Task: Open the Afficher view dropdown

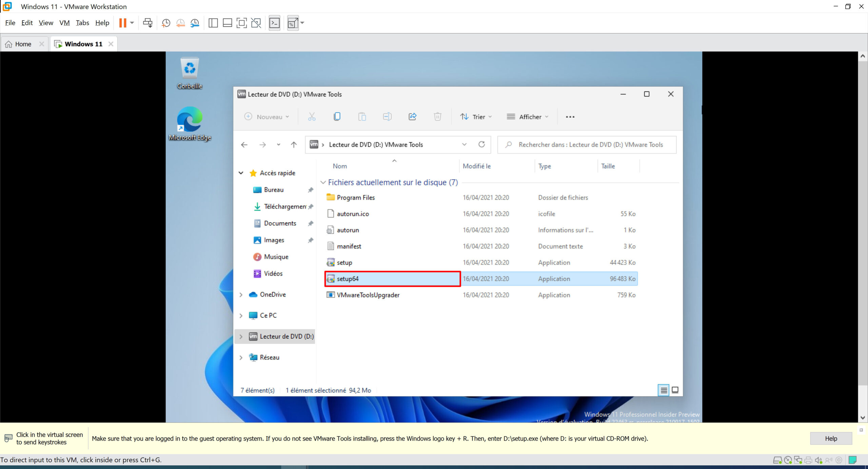Action: tap(527, 117)
